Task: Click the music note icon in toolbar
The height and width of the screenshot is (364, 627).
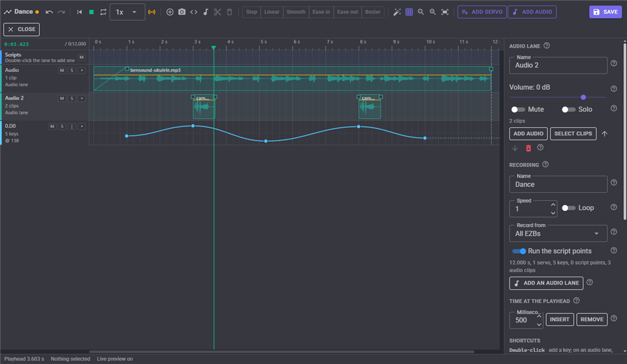Action: (206, 12)
